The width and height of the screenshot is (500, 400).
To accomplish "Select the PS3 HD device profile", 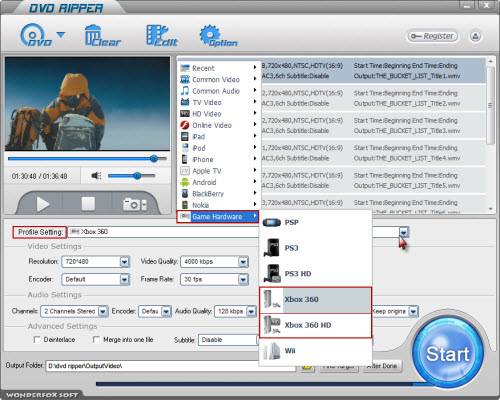I will point(315,274).
